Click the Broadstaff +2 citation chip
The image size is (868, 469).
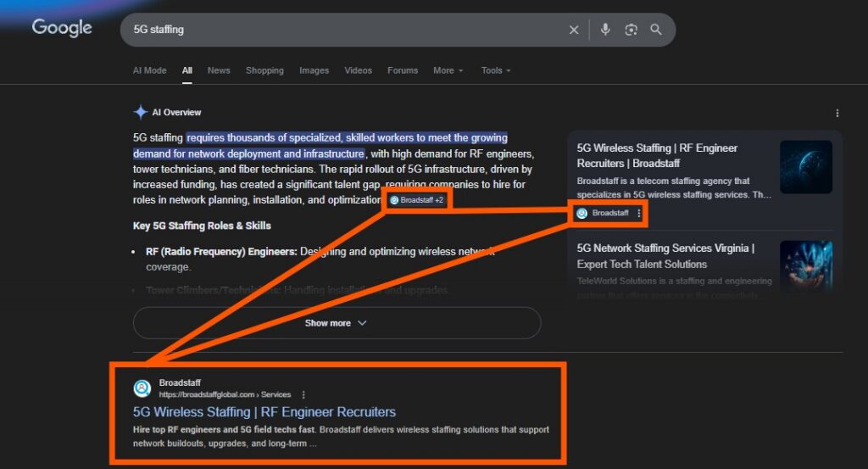tap(417, 200)
